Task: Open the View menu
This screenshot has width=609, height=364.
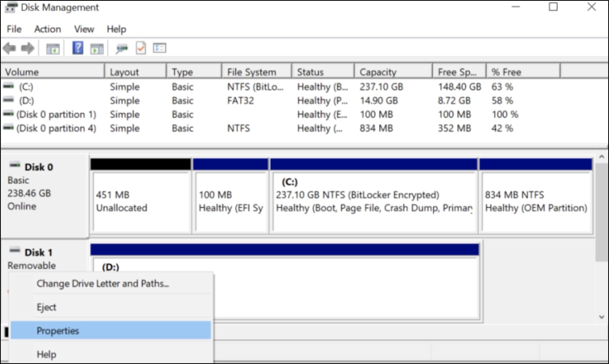Action: [x=84, y=29]
